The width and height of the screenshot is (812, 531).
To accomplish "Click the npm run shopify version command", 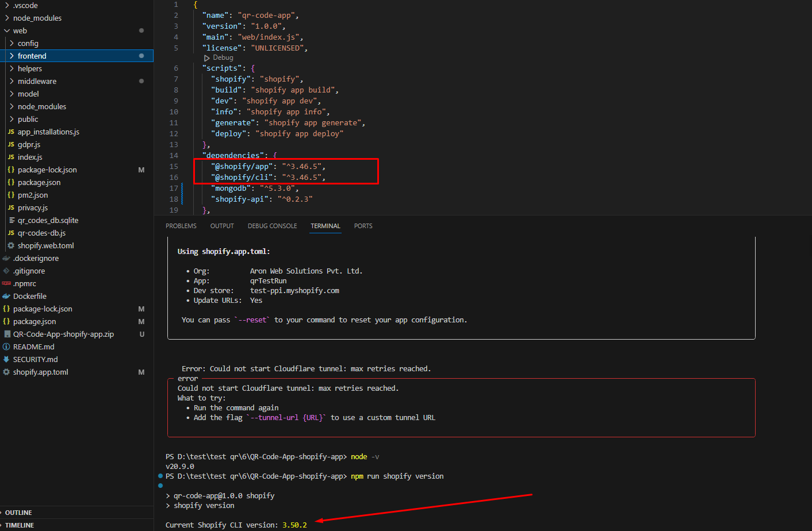I will [x=397, y=476].
